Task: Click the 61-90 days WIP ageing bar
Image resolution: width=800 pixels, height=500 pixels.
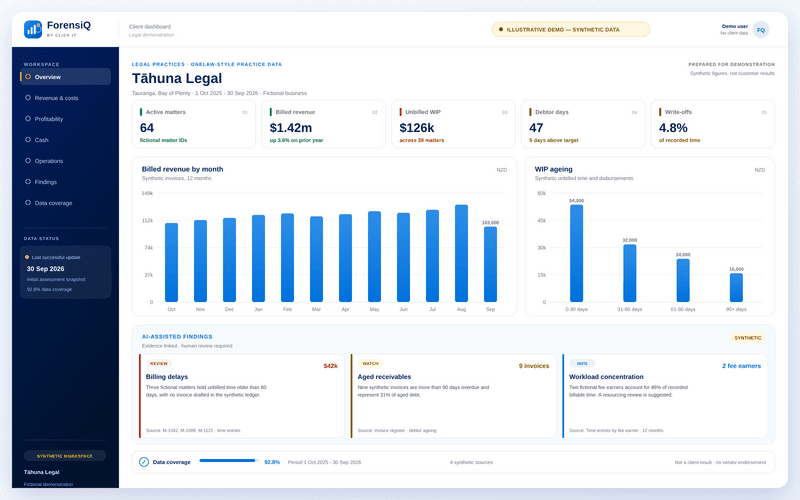Action: [x=683, y=280]
